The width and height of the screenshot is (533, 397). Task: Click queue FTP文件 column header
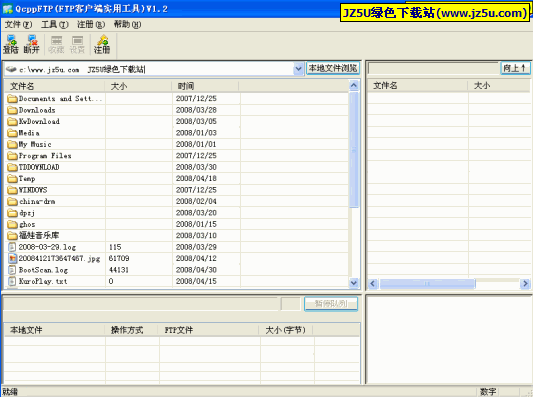209,330
